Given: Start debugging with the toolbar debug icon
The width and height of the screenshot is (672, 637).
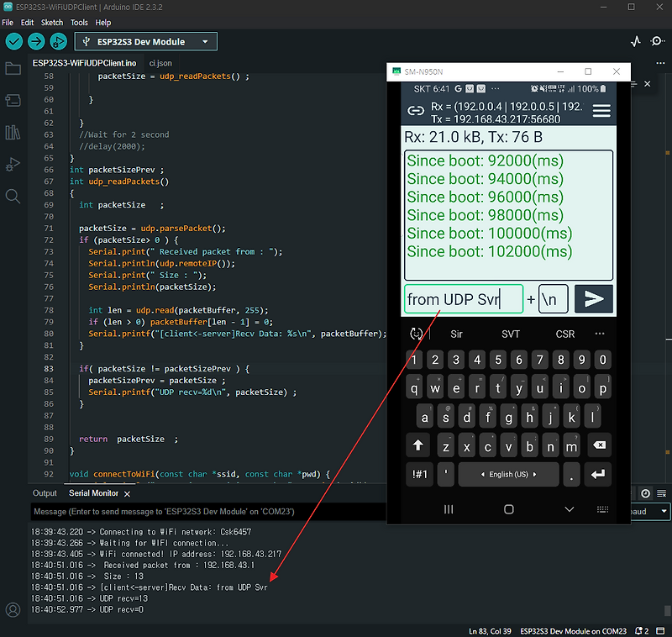Looking at the screenshot, I should (57, 40).
